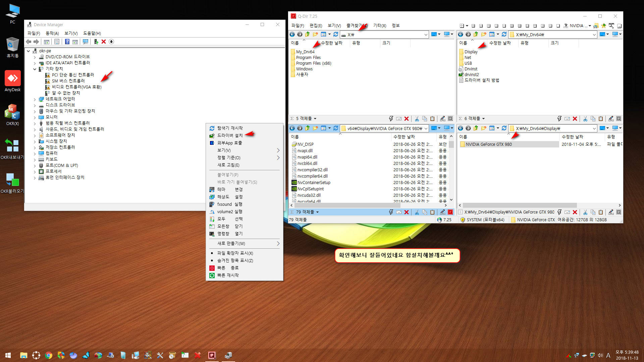Image resolution: width=644 pixels, height=362 pixels.
Task: Click red delete X in 5-objects bar
Action: [x=407, y=119]
